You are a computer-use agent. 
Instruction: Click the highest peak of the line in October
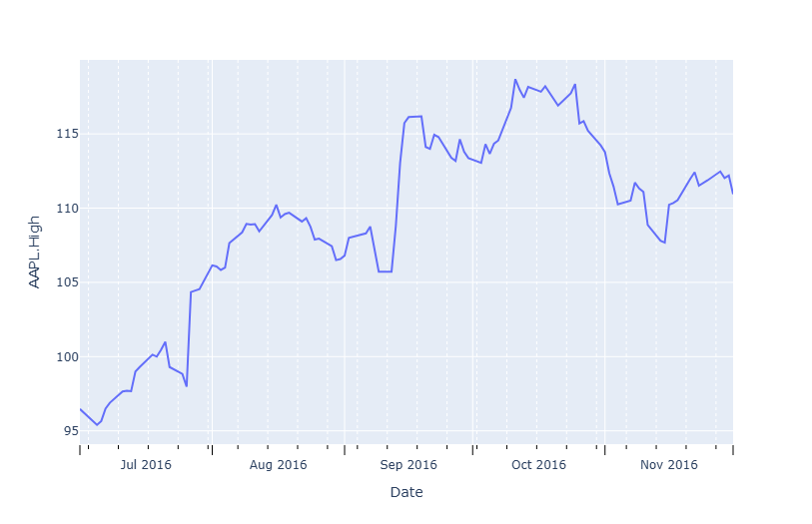(x=515, y=80)
